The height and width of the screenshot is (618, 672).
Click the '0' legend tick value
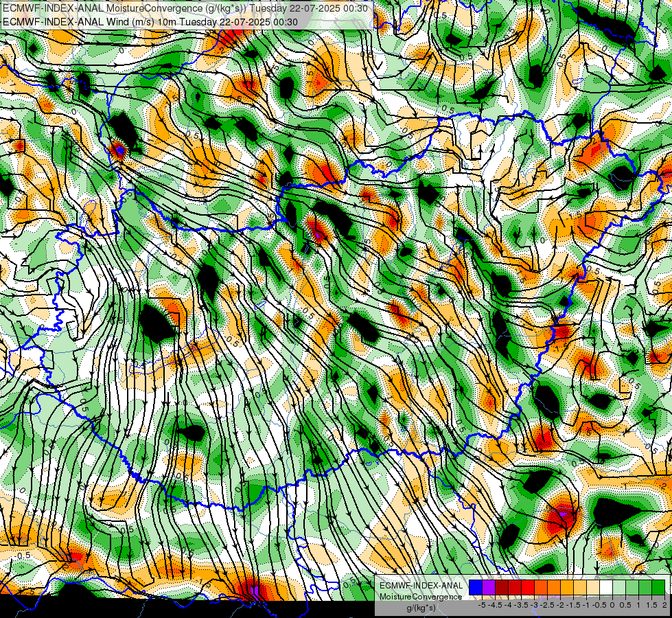click(612, 605)
